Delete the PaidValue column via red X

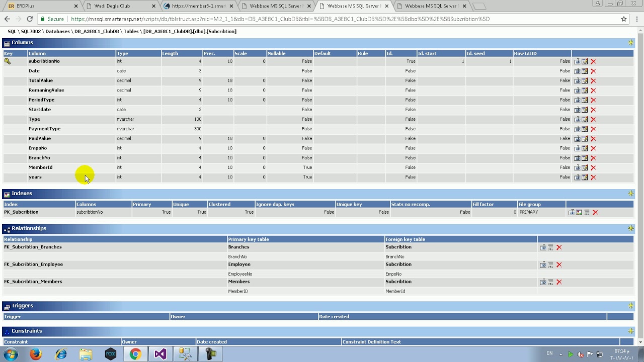click(x=593, y=138)
